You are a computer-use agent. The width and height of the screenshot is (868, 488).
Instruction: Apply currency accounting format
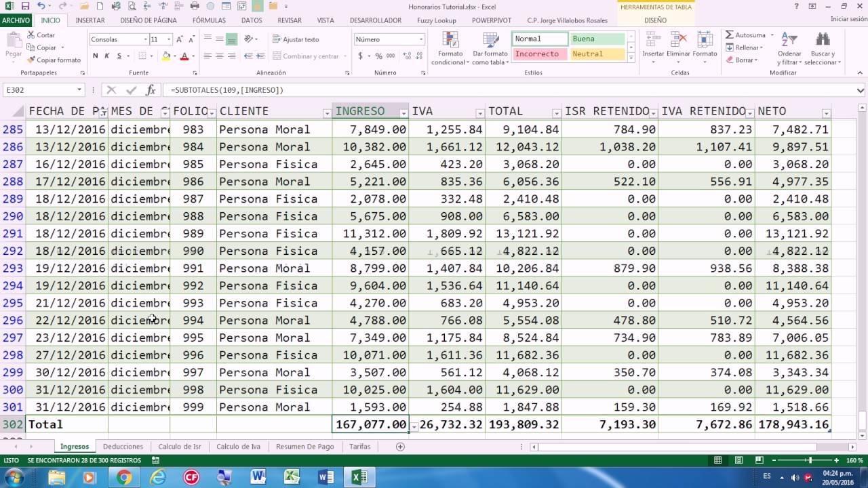361,56
